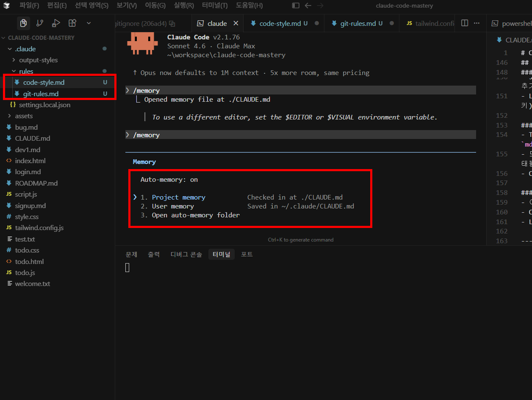Click the JS icon on tailwind.config tab
This screenshot has width=532, height=400.
point(409,24)
